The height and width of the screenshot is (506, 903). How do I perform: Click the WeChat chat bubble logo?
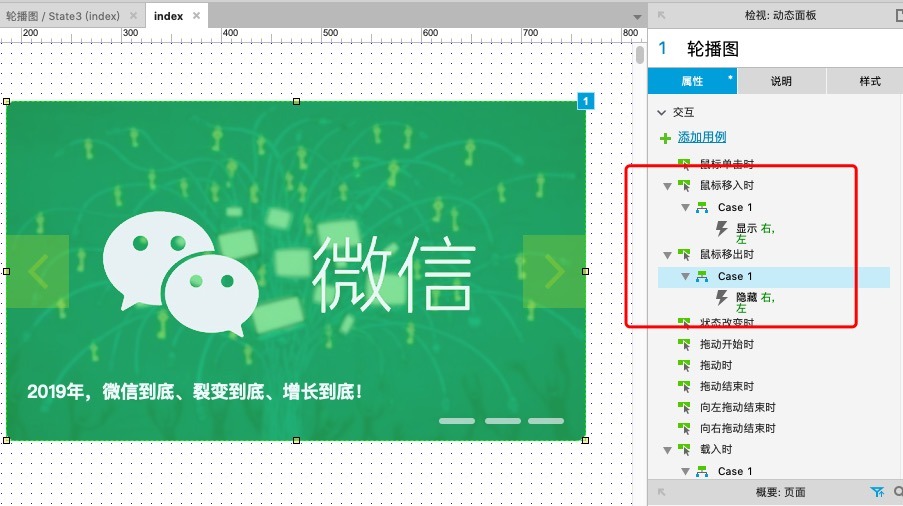click(181, 273)
